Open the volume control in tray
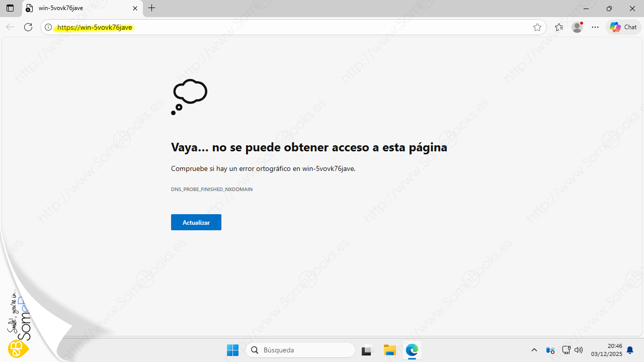This screenshot has height=362, width=644. click(x=579, y=350)
